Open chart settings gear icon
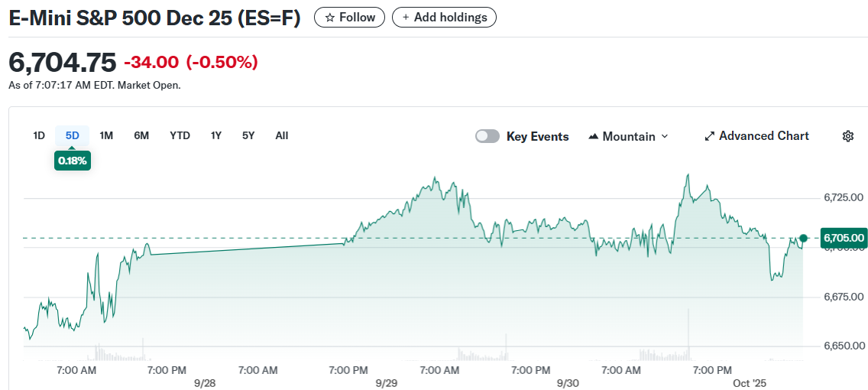Screen dimensions: 868x390 pyautogui.click(x=847, y=136)
